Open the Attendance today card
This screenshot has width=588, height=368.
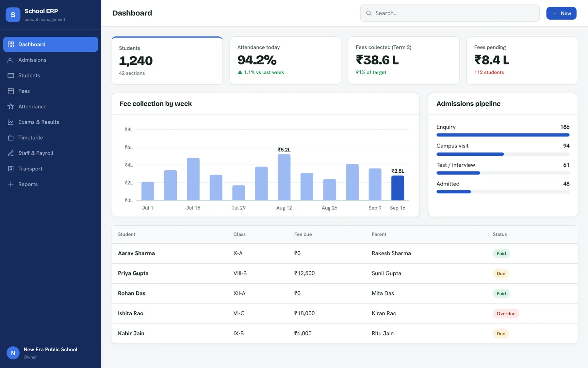(285, 61)
